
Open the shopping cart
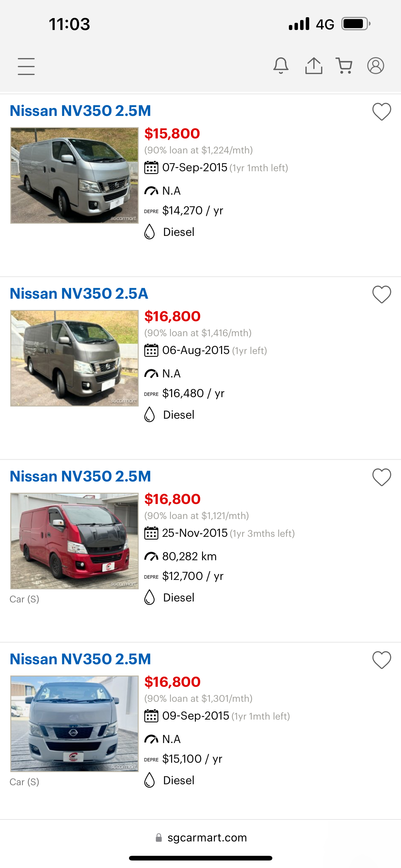pyautogui.click(x=344, y=65)
